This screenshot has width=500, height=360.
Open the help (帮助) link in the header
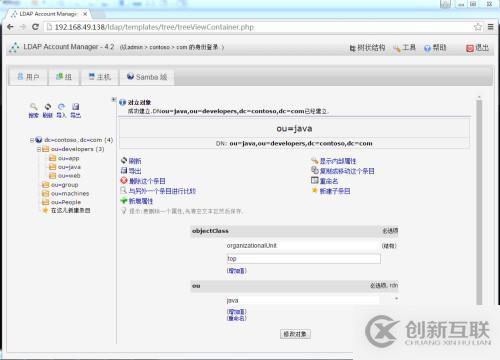click(435, 48)
